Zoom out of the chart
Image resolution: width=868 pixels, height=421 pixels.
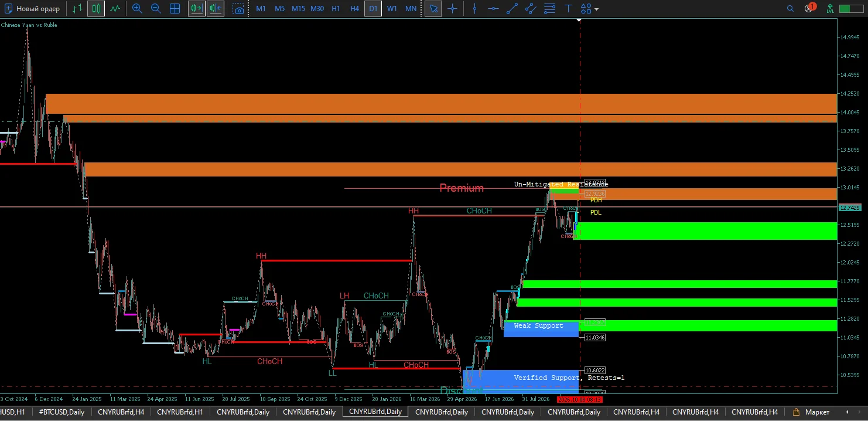(156, 9)
